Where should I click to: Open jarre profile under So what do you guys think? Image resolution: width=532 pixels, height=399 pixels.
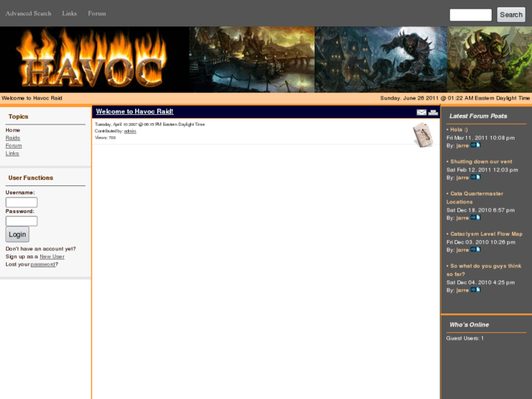(462, 291)
